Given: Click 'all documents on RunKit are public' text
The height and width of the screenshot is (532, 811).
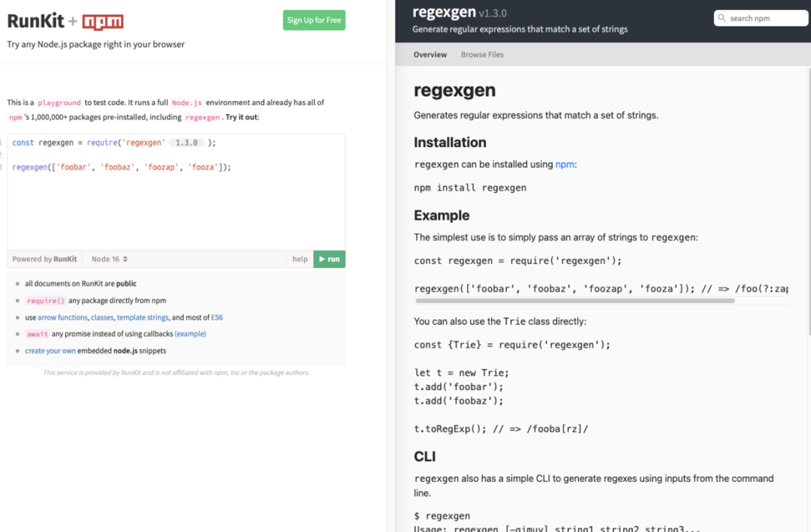Looking at the screenshot, I should (x=80, y=284).
